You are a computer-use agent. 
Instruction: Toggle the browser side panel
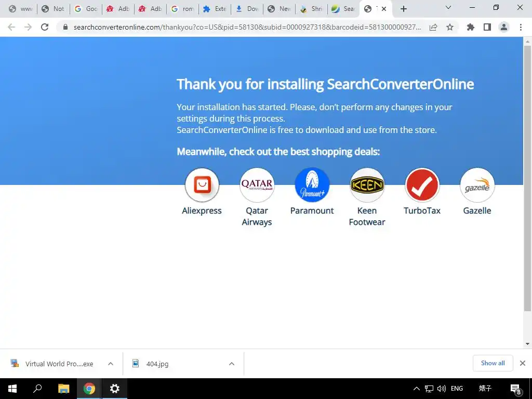tap(487, 27)
